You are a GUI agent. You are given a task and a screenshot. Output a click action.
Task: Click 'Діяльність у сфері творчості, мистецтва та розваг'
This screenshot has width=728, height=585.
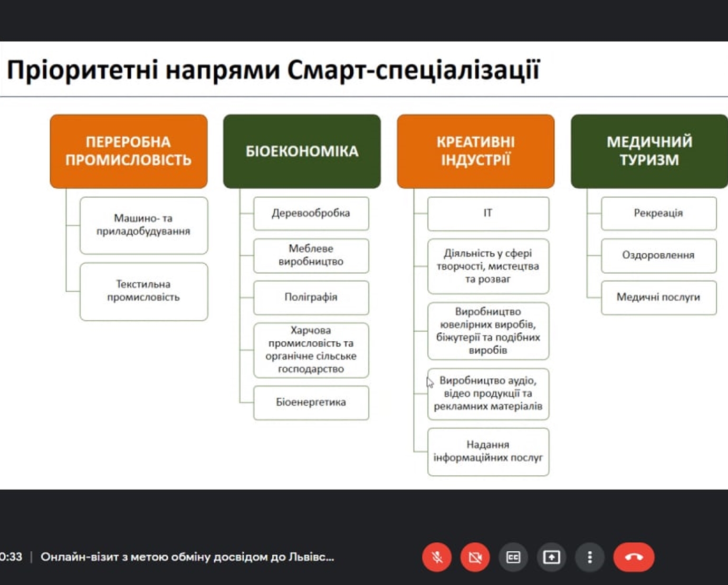488,266
